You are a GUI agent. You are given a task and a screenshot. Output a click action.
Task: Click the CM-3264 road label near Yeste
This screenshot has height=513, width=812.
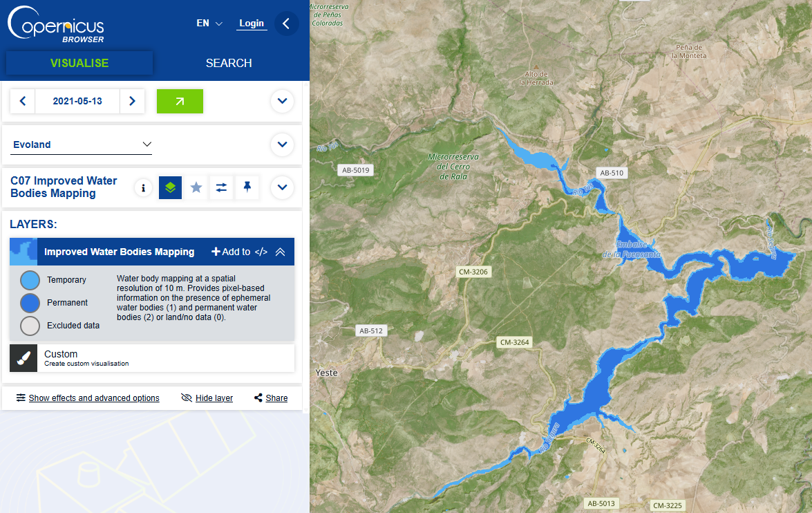pyautogui.click(x=515, y=342)
